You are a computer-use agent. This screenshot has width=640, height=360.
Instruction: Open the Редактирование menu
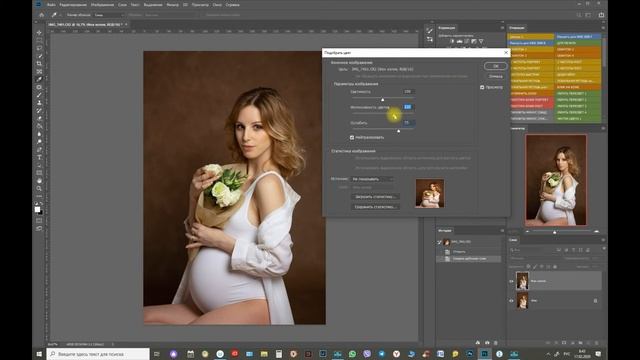tap(73, 5)
